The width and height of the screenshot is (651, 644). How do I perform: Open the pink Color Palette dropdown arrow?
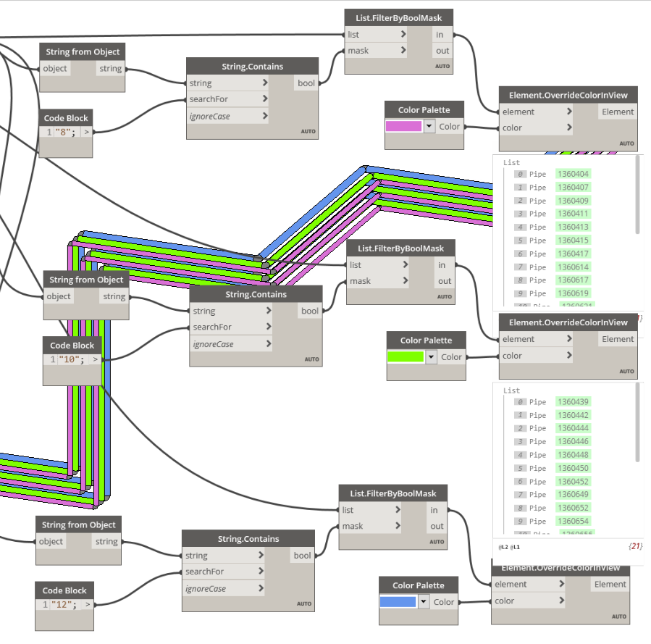pos(429,126)
